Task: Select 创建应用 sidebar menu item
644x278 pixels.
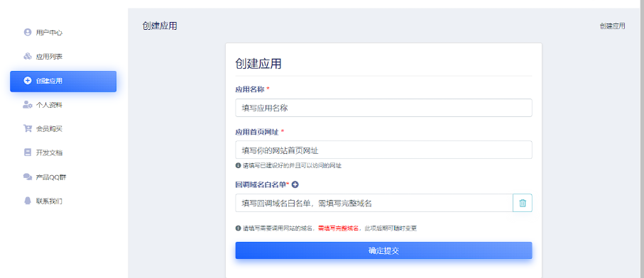Action: click(x=63, y=81)
